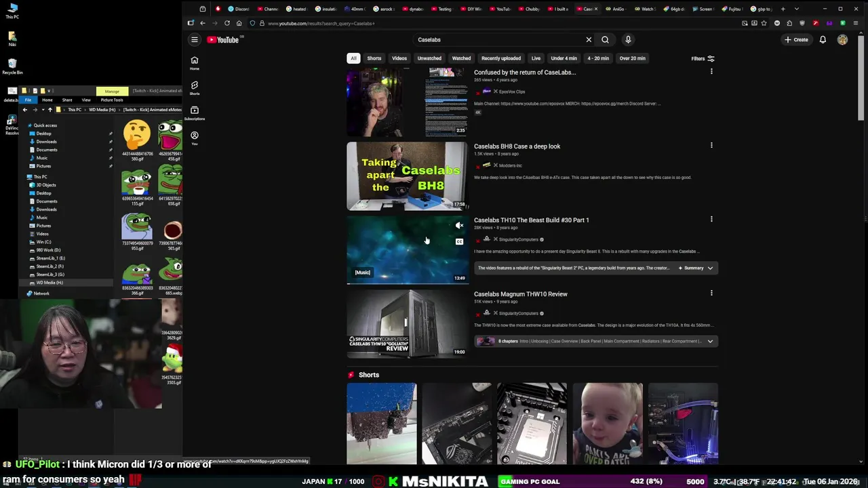The image size is (868, 488).
Task: Select the Unwatched filter chip
Action: [x=429, y=58]
